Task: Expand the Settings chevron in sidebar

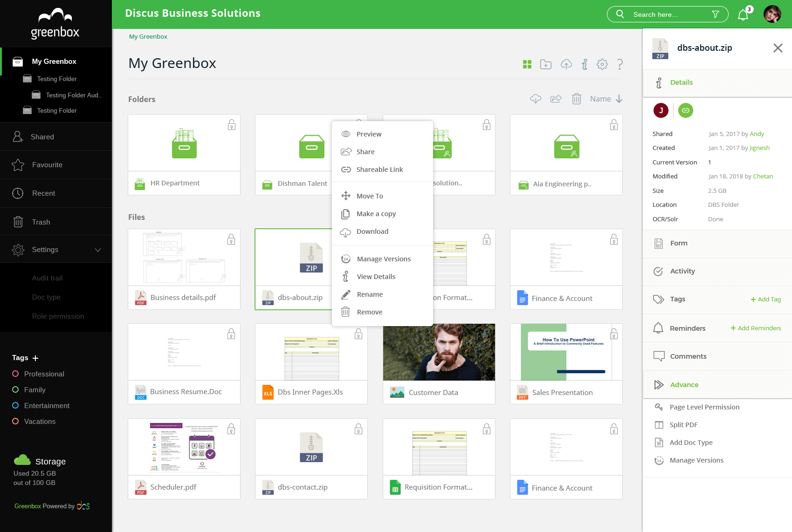Action: click(98, 250)
